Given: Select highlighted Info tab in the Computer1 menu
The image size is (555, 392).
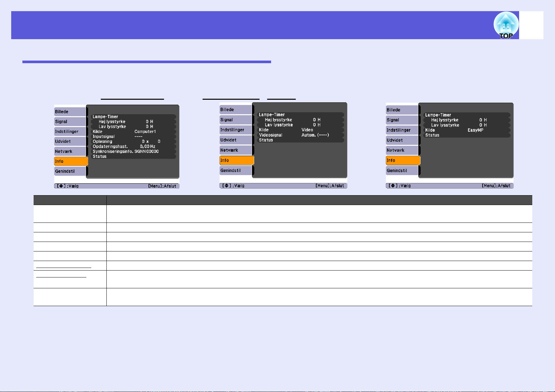Looking at the screenshot, I should [x=71, y=161].
